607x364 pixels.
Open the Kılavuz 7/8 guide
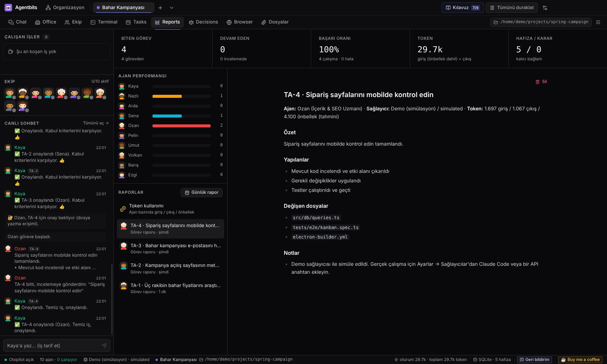462,8
